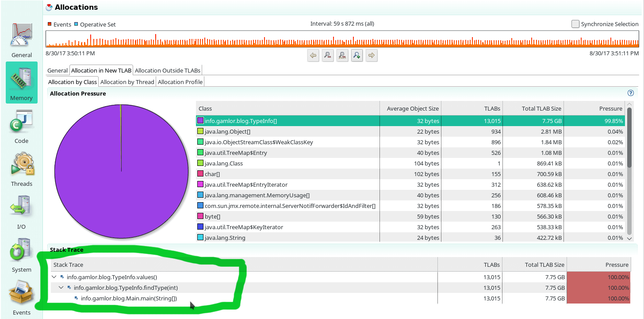Select the java.lang.String class row

point(410,238)
